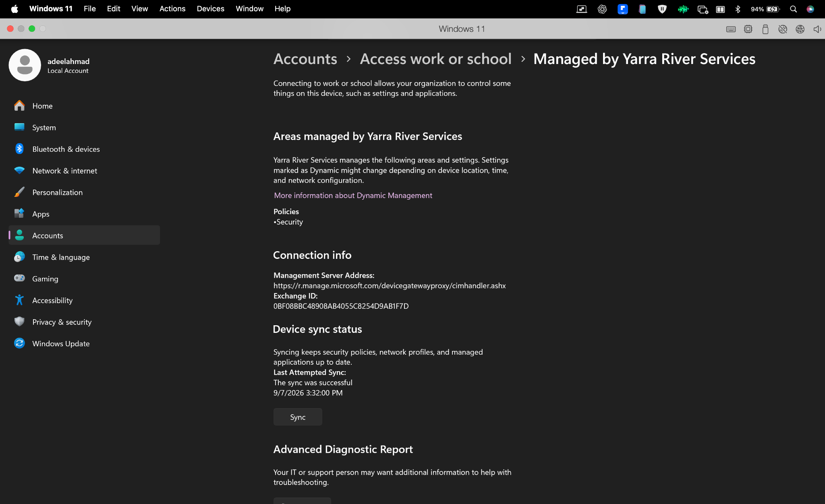Screen dimensions: 825x504
Task: Open macOS Spotlight search icon
Action: [793, 9]
